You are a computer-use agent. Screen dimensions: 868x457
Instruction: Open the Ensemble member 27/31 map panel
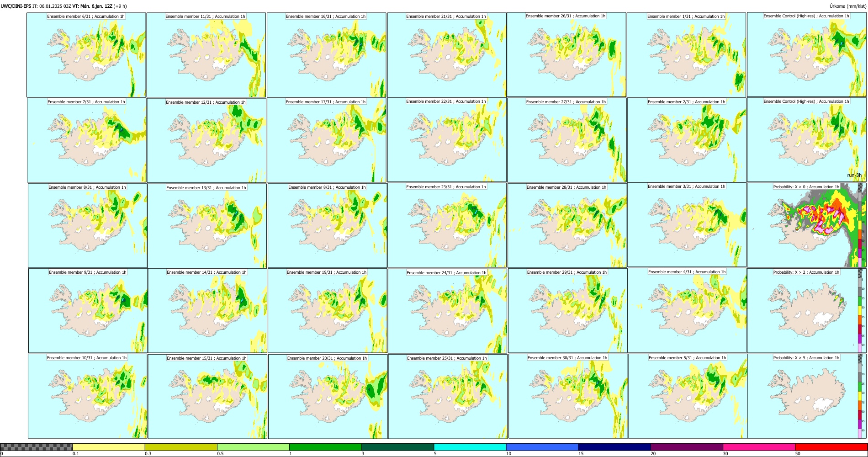(x=567, y=140)
